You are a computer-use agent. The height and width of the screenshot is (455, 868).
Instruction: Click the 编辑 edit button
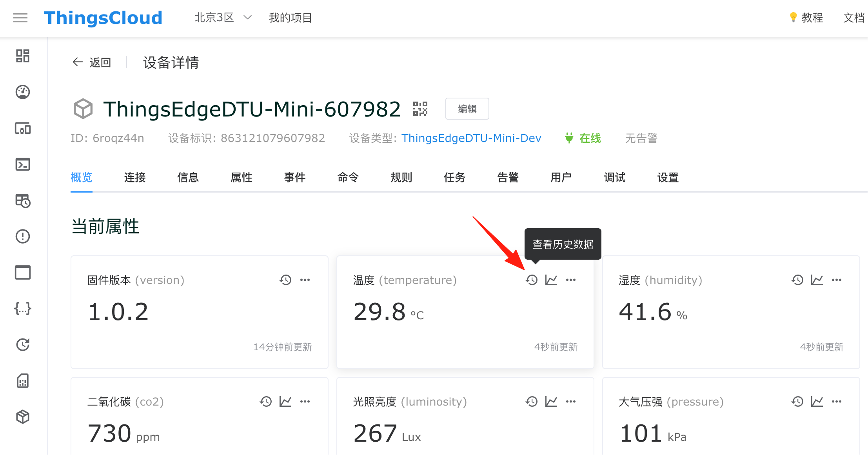[467, 109]
